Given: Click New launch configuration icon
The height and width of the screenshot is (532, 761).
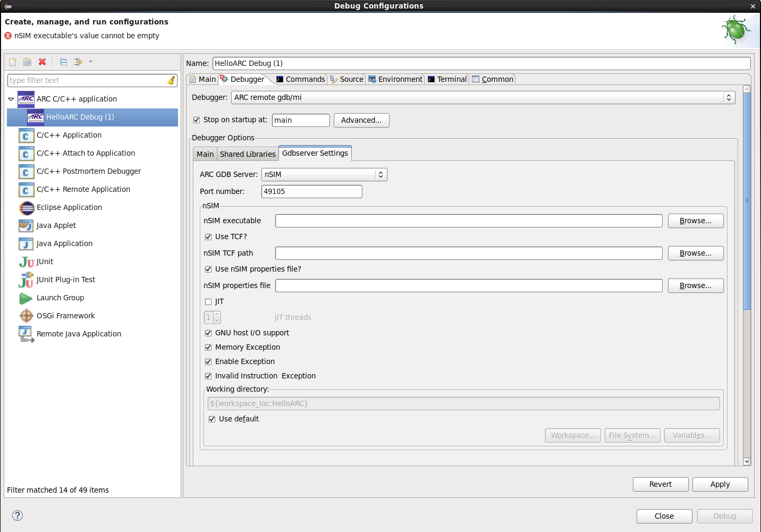Looking at the screenshot, I should tap(13, 62).
